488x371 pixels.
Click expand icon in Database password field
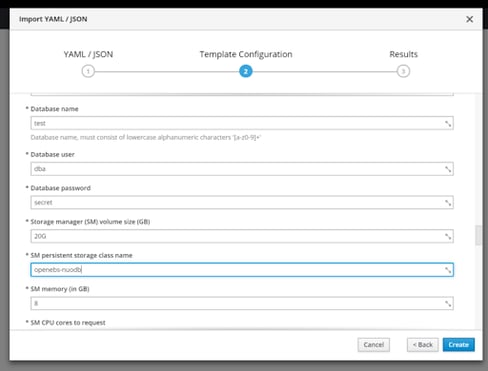(448, 203)
